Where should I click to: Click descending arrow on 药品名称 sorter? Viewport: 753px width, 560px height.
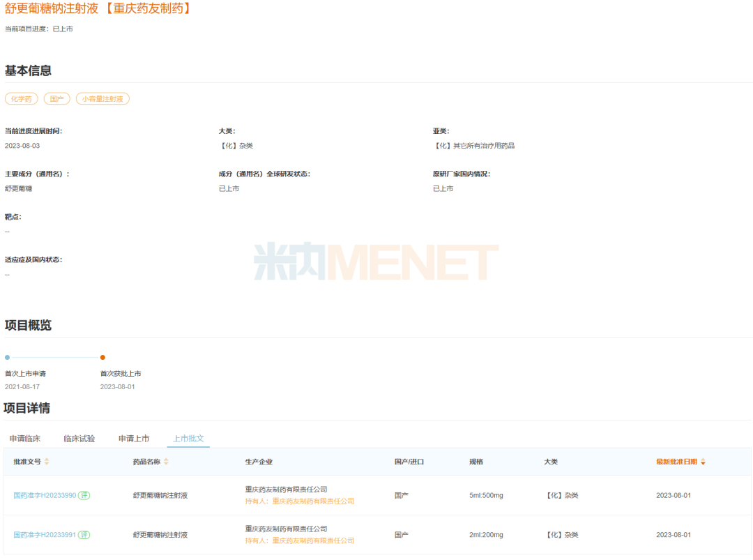pos(167,463)
